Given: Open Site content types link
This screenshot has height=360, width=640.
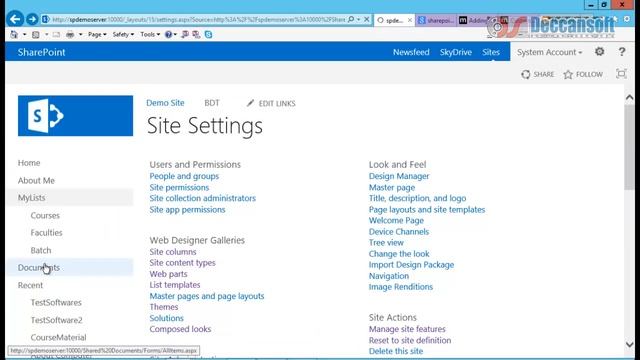Looking at the screenshot, I should [x=182, y=263].
